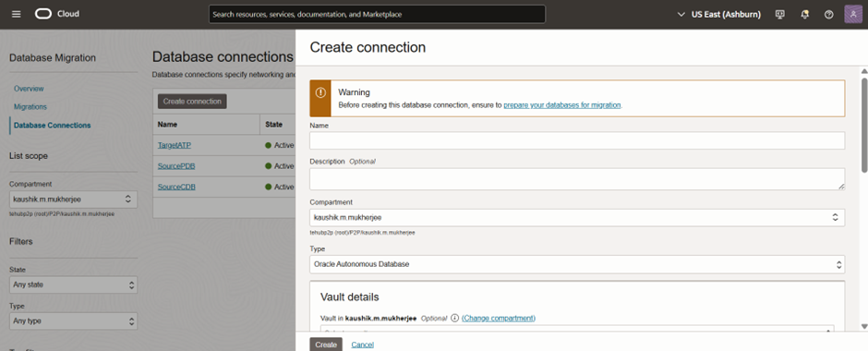Click the Create button at panel bottom
Screen dimensions: 868x351
click(x=326, y=345)
